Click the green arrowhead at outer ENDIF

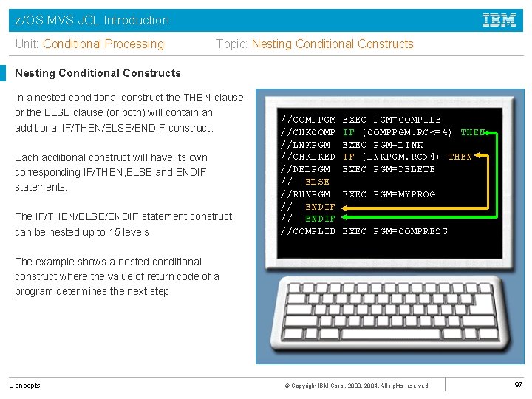[344, 217]
